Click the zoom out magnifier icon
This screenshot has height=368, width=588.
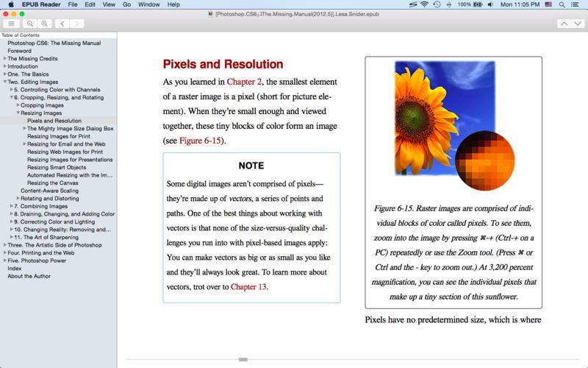tap(30, 24)
